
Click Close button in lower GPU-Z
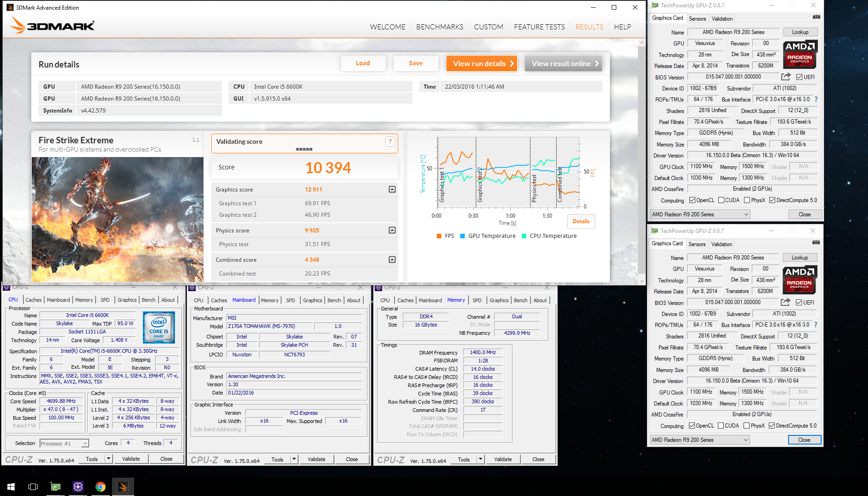pos(804,440)
